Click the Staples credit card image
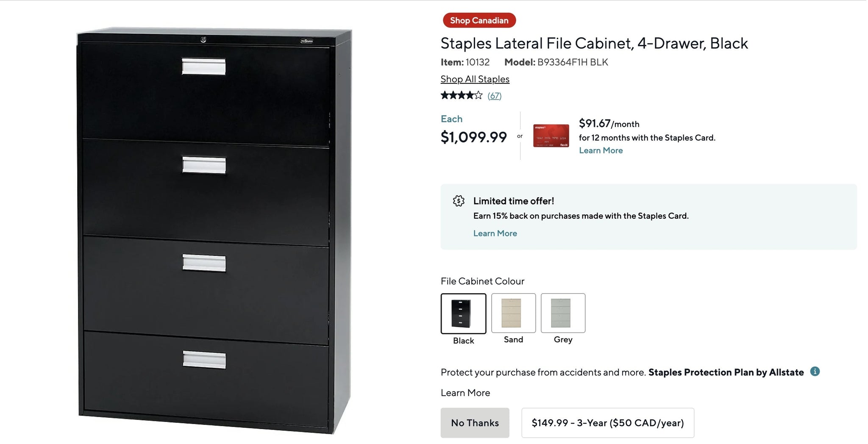Image resolution: width=868 pixels, height=444 pixels. coord(551,136)
